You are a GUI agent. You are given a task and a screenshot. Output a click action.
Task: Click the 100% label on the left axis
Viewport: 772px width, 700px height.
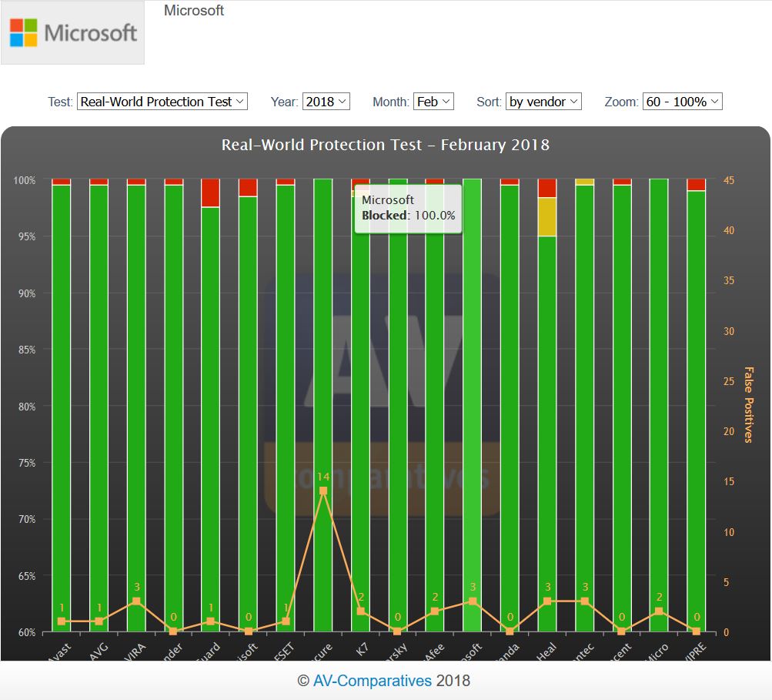click(24, 180)
